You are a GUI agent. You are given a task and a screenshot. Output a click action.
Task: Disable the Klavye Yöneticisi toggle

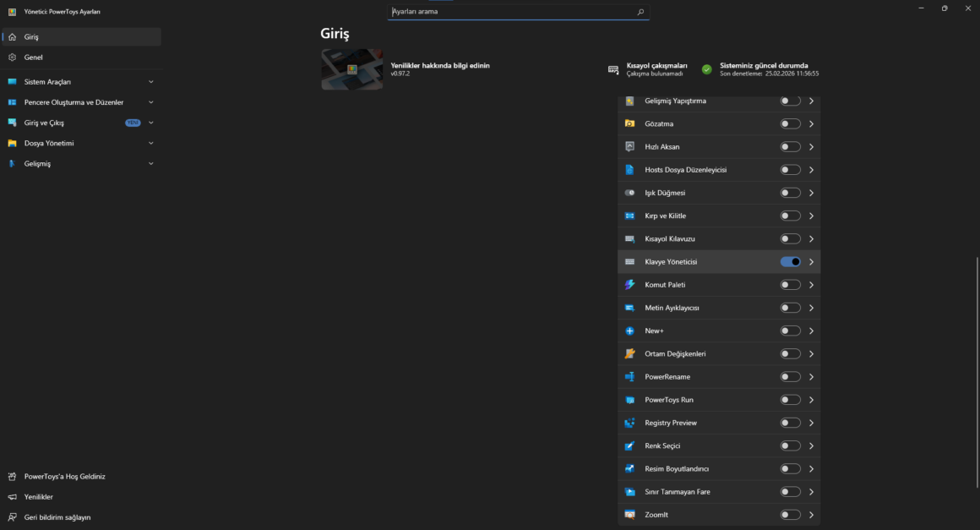tap(790, 262)
